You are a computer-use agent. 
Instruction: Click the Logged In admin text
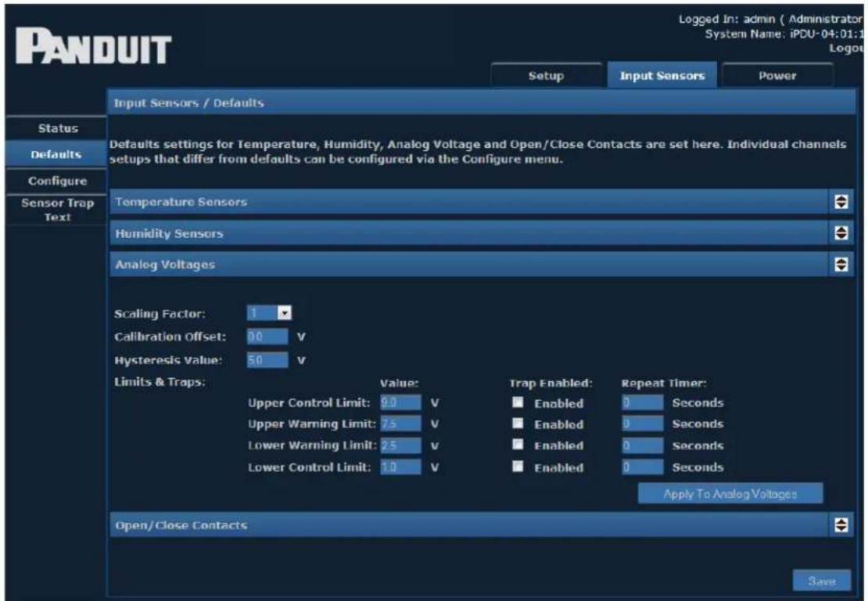pyautogui.click(x=770, y=19)
